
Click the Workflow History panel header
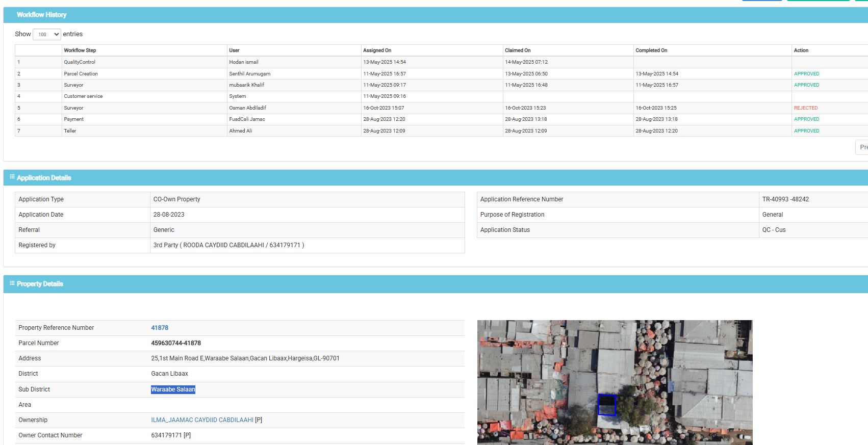click(x=436, y=15)
